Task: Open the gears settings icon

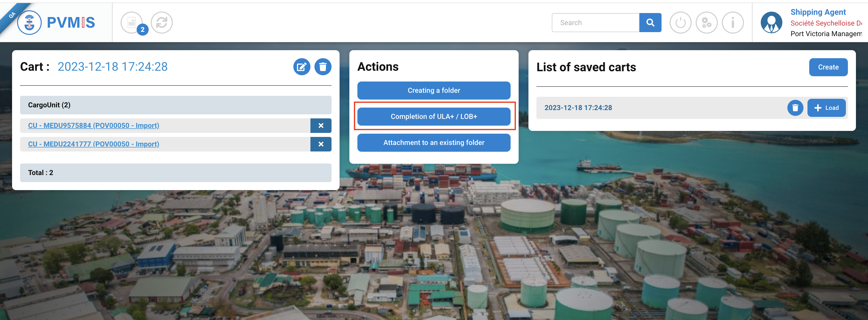Action: [x=706, y=23]
